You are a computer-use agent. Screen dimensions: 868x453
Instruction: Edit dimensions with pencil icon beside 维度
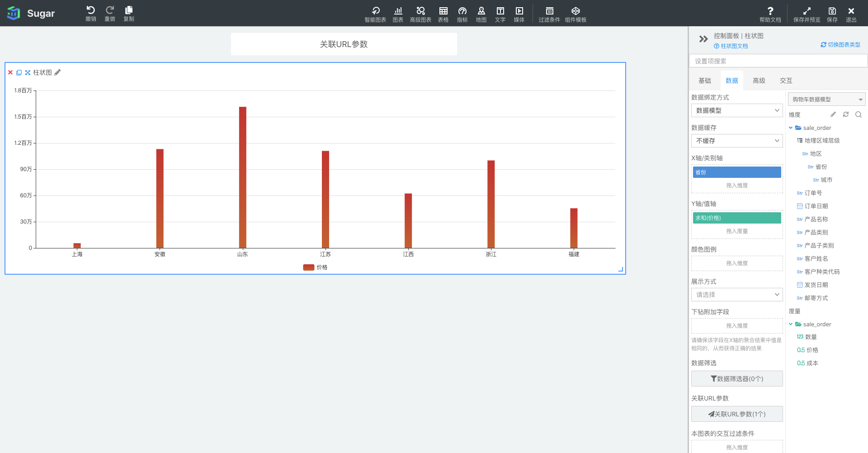pos(833,114)
